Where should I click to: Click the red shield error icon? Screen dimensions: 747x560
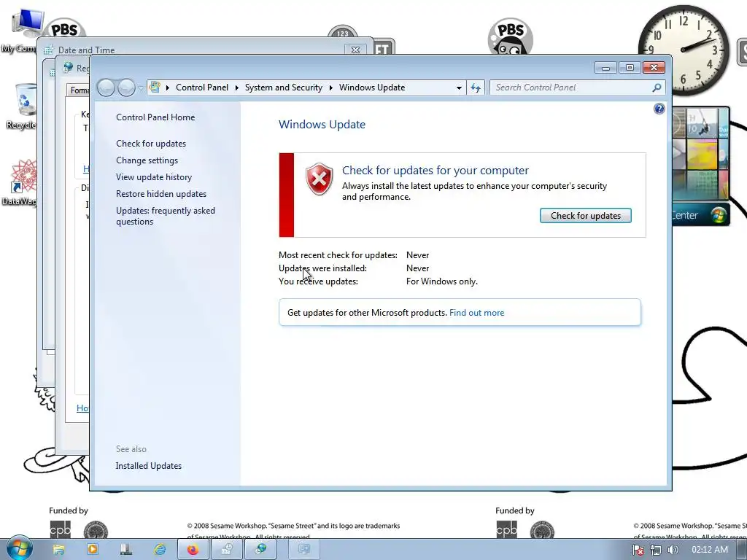tap(320, 179)
